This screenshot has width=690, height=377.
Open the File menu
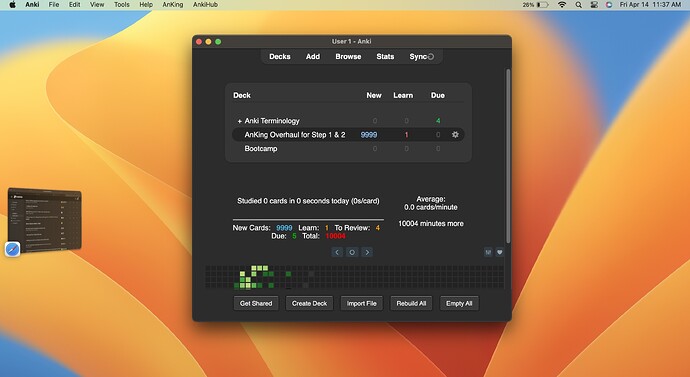point(54,5)
